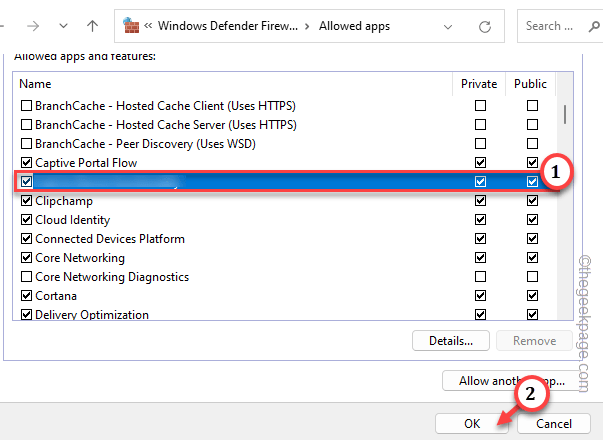
Task: Select the Connected Devices Platform row
Action: click(110, 239)
